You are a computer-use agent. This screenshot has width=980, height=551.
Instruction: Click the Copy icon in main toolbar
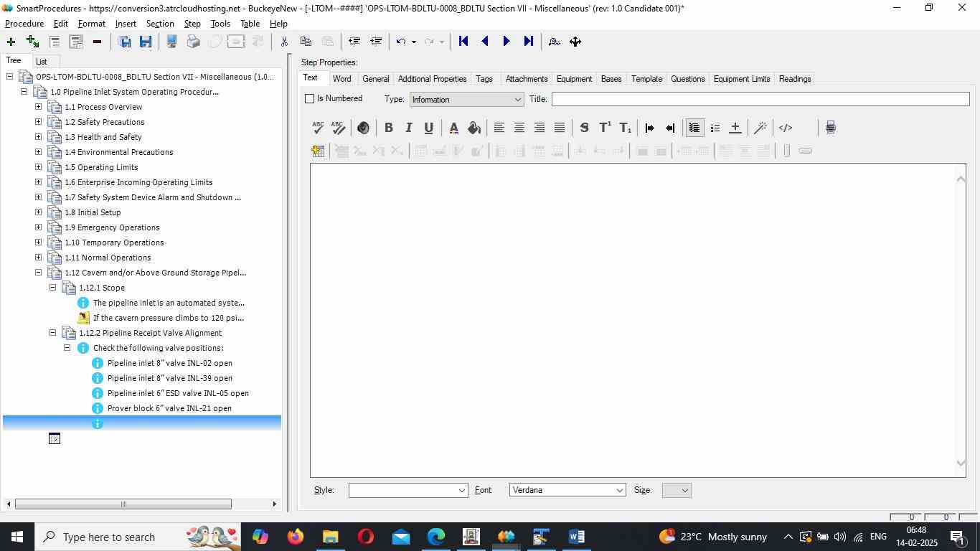point(306,42)
